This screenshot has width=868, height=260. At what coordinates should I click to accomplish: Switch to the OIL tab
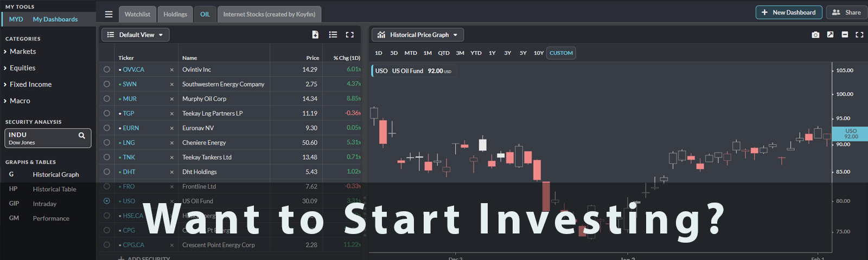205,14
